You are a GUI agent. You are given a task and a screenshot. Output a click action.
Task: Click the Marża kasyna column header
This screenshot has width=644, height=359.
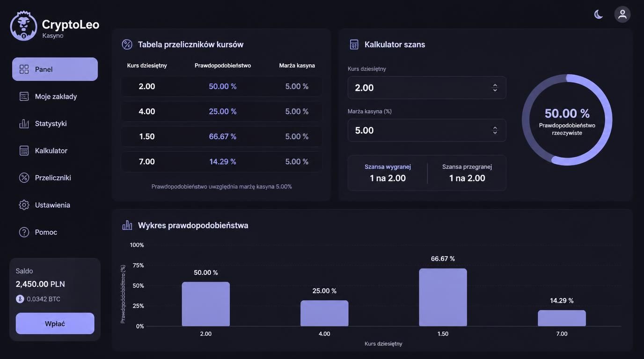[x=297, y=65]
